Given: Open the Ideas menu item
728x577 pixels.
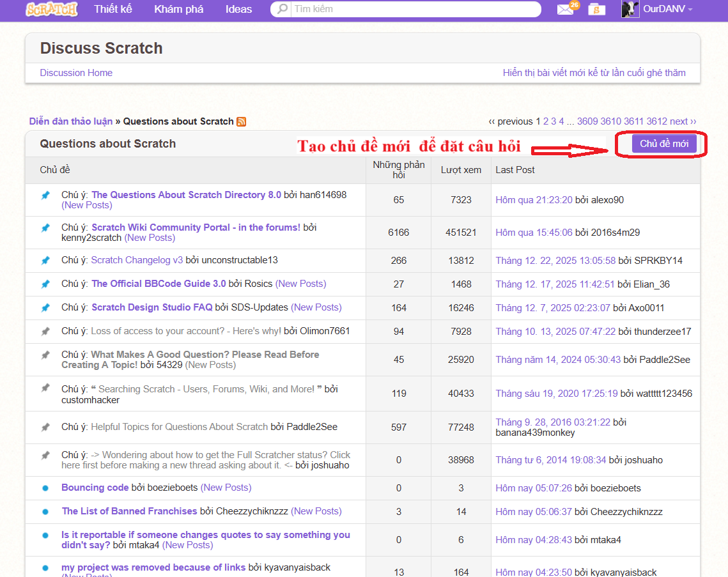Looking at the screenshot, I should click(x=238, y=10).
